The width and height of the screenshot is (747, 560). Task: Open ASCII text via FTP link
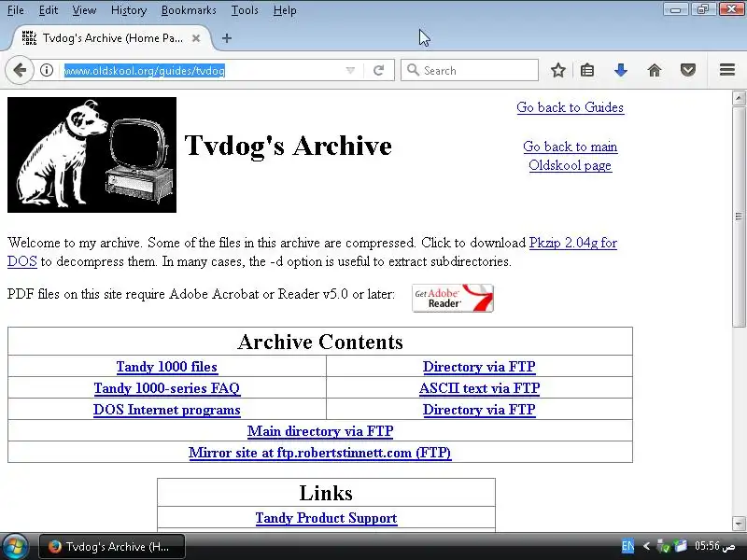[479, 388]
